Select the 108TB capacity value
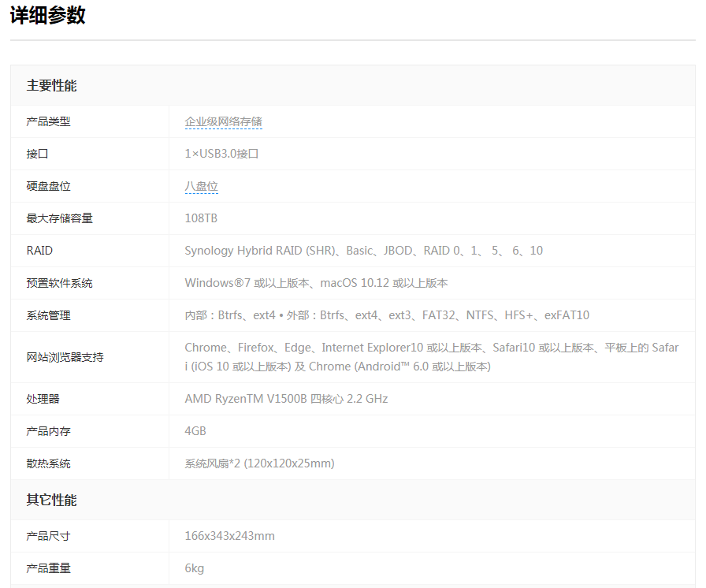Screen dimensions: 706x588 (x=201, y=218)
